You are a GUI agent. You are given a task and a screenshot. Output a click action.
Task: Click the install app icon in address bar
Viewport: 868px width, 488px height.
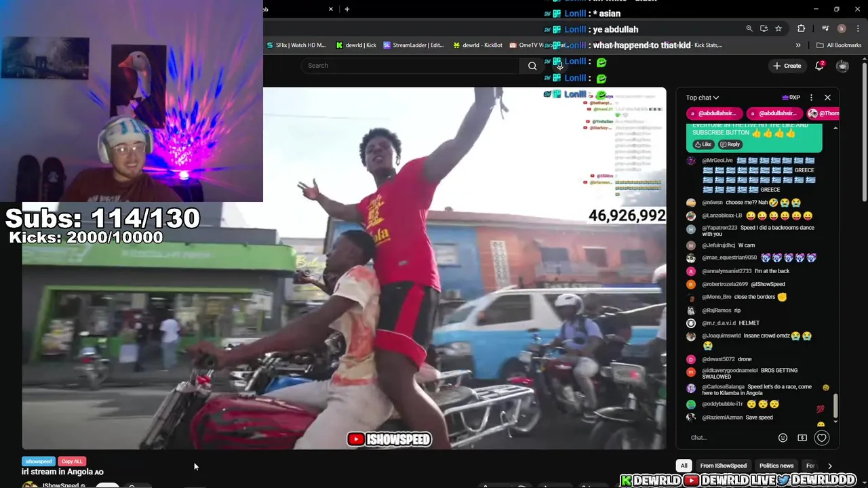pyautogui.click(x=764, y=28)
